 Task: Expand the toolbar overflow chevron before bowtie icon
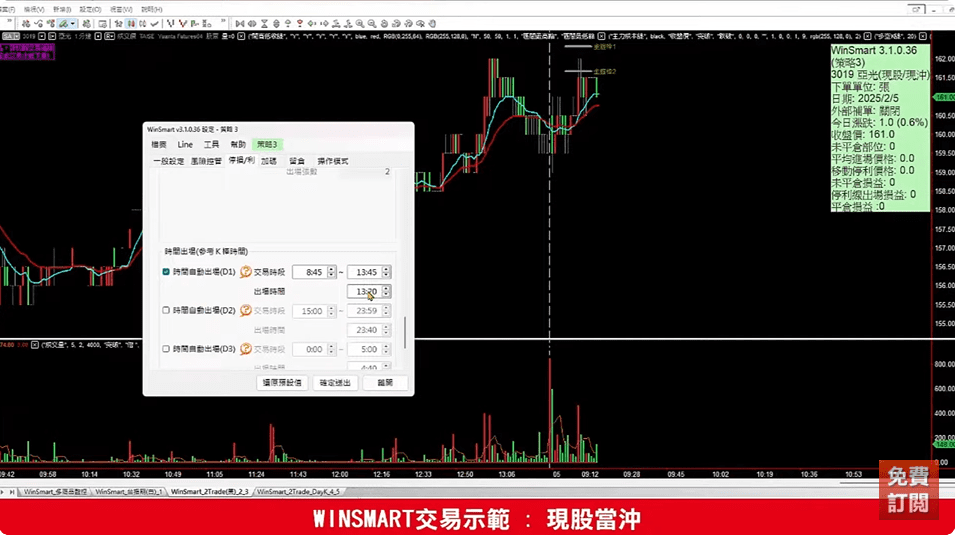pyautogui.click(x=223, y=23)
